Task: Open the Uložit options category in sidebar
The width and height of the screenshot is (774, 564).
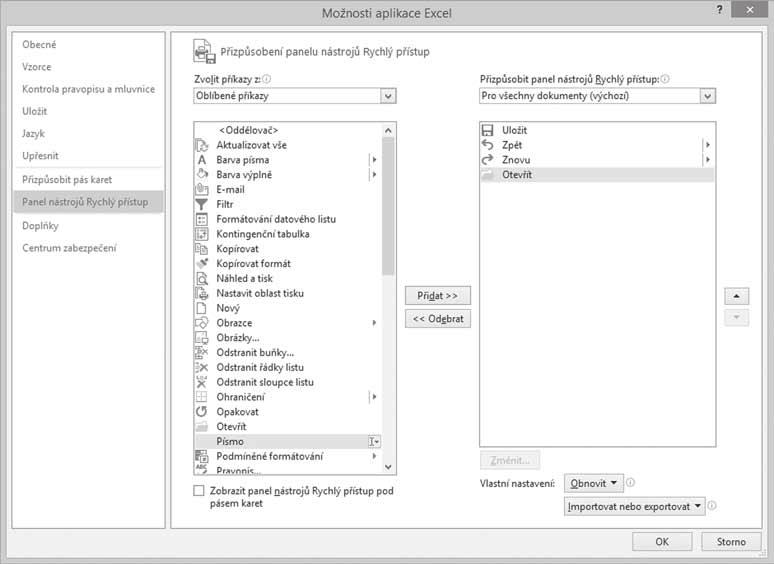Action: pyautogui.click(x=35, y=111)
